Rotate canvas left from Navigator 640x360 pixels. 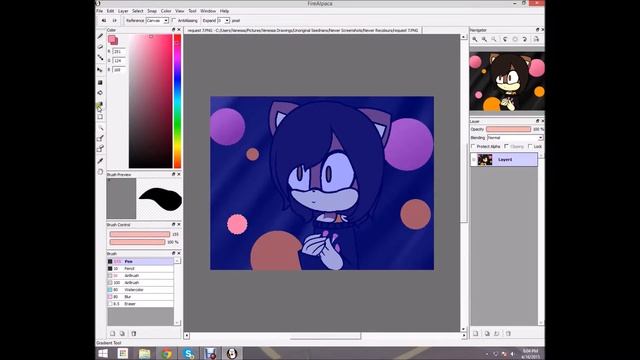coord(505,39)
